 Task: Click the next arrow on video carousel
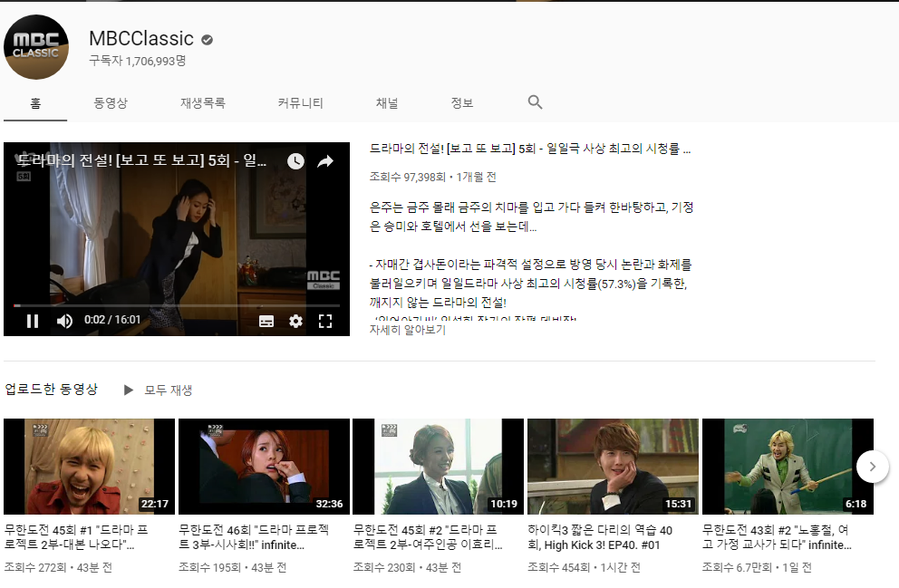click(x=872, y=467)
